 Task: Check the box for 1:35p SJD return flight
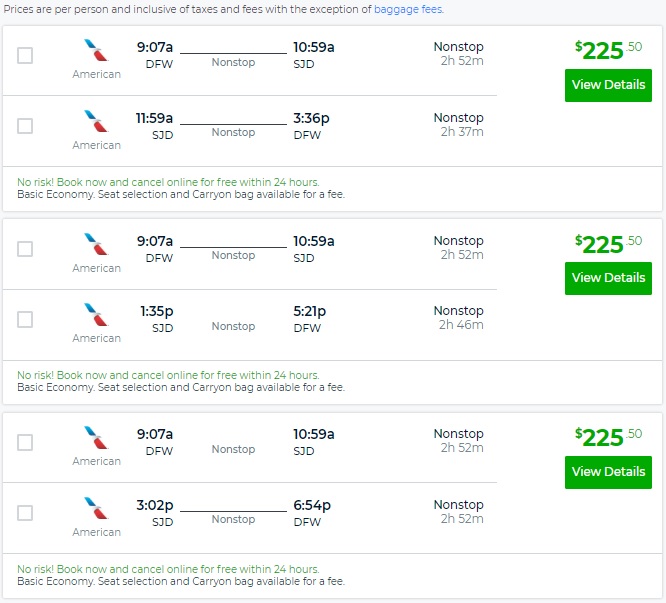tap(25, 319)
